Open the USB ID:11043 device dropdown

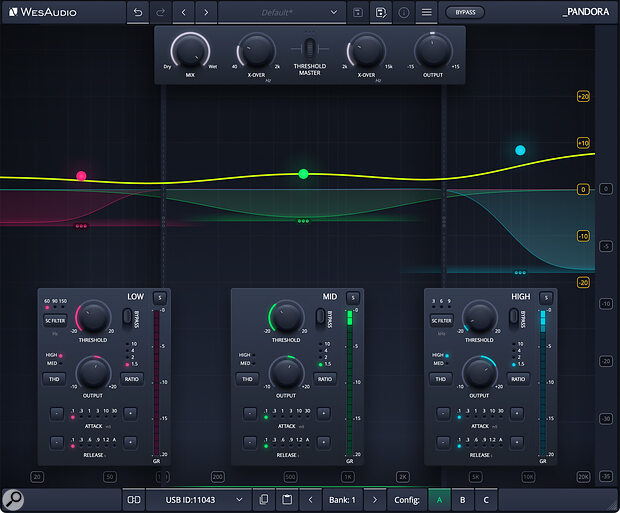coord(198,500)
